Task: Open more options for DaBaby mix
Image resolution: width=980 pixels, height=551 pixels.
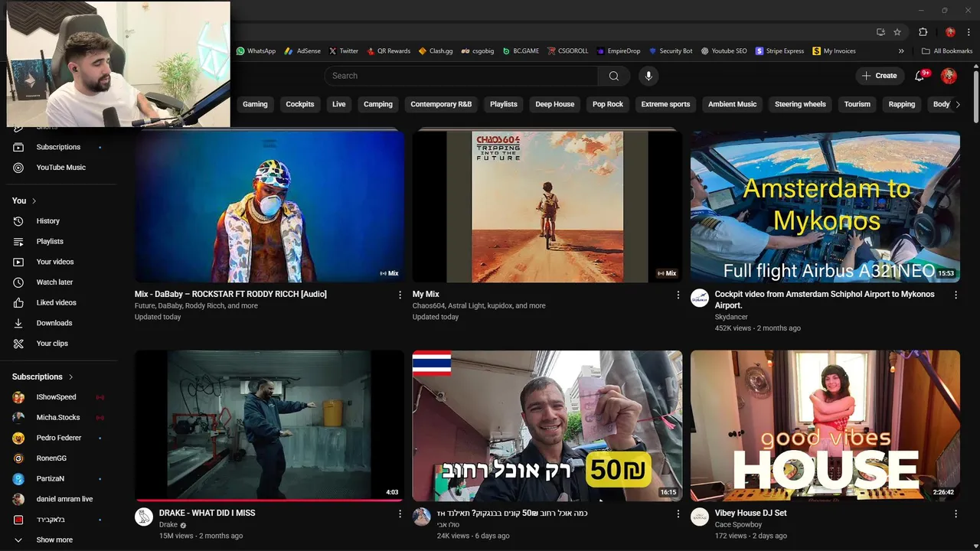Action: click(400, 295)
